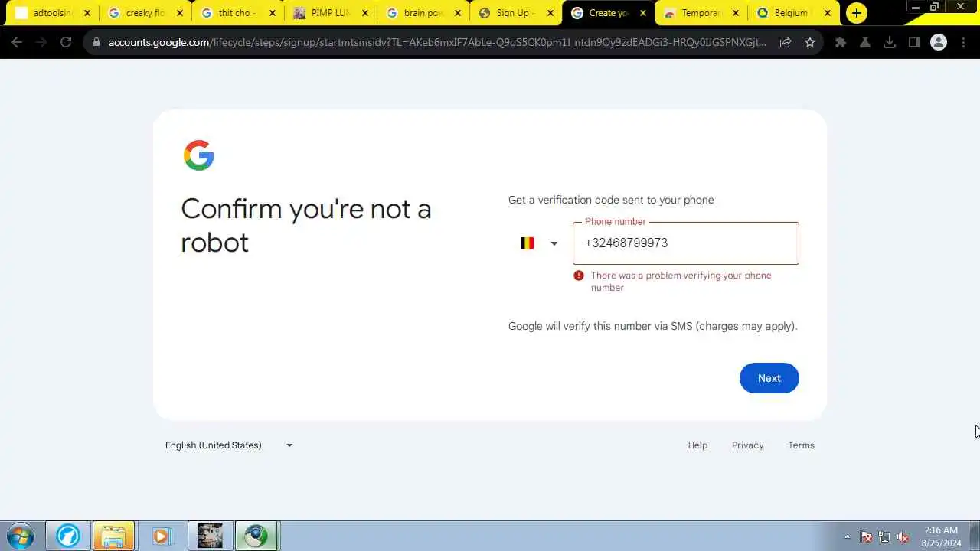This screenshot has width=980, height=551.
Task: Close the thit cho tab
Action: 273,13
